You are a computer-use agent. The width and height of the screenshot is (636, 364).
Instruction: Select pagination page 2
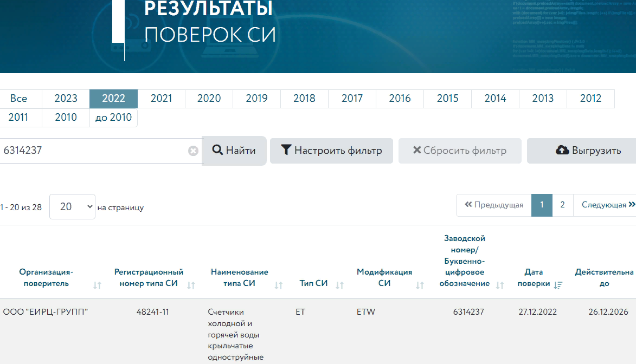click(563, 205)
